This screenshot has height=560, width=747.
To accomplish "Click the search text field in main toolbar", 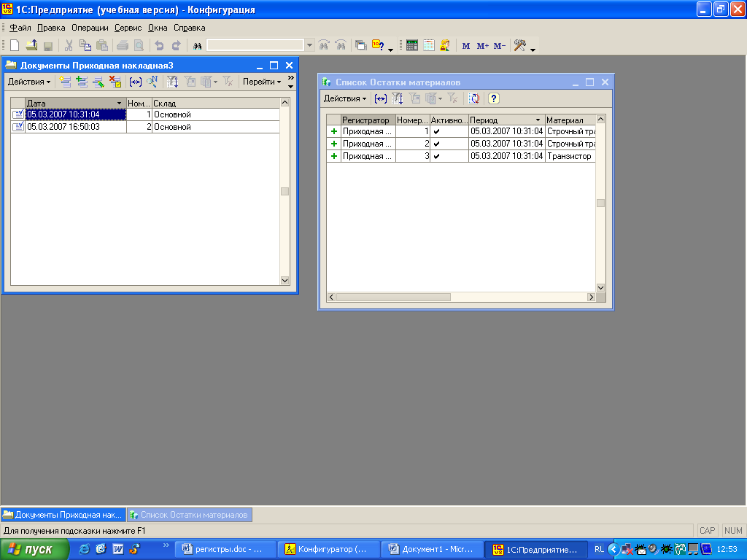I will pos(255,45).
